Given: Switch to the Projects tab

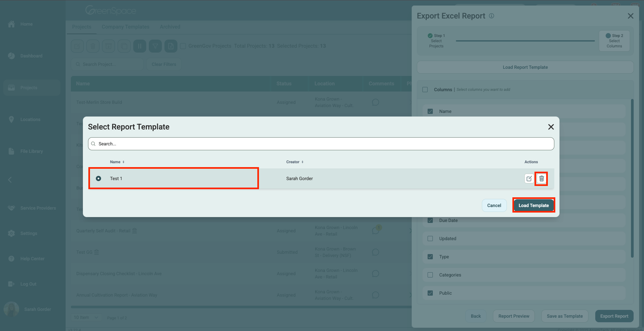Looking at the screenshot, I should click(82, 27).
